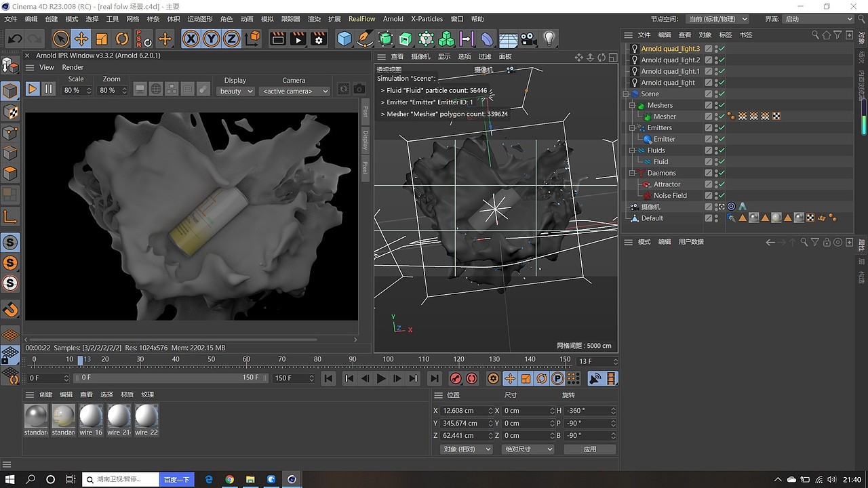The image size is (868, 488).
Task: Collapse the Fluids group
Action: pos(632,150)
